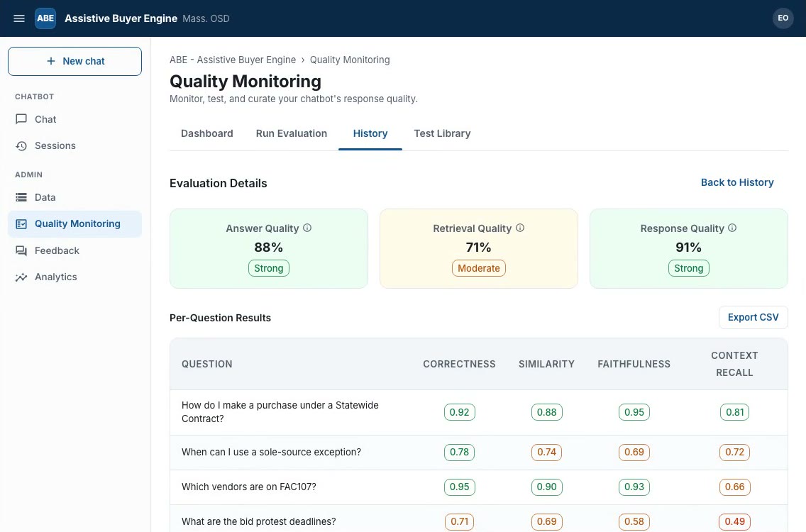Image resolution: width=806 pixels, height=532 pixels.
Task: Click the CONTEXT RECALL column header
Action: pyautogui.click(x=734, y=364)
